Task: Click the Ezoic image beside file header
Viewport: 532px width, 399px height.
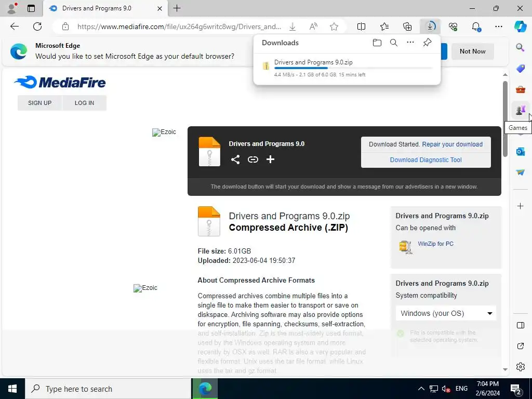Action: (164, 132)
